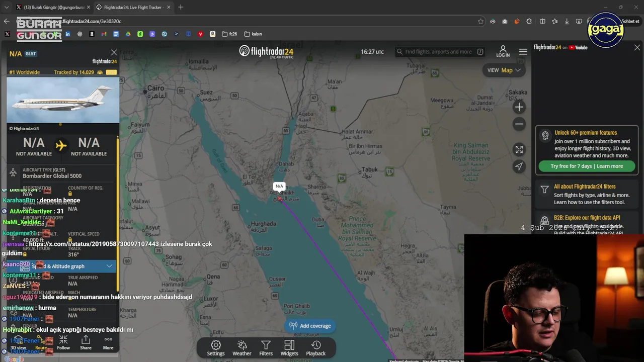Open the flight Filters panel
644x362 pixels.
(x=266, y=348)
